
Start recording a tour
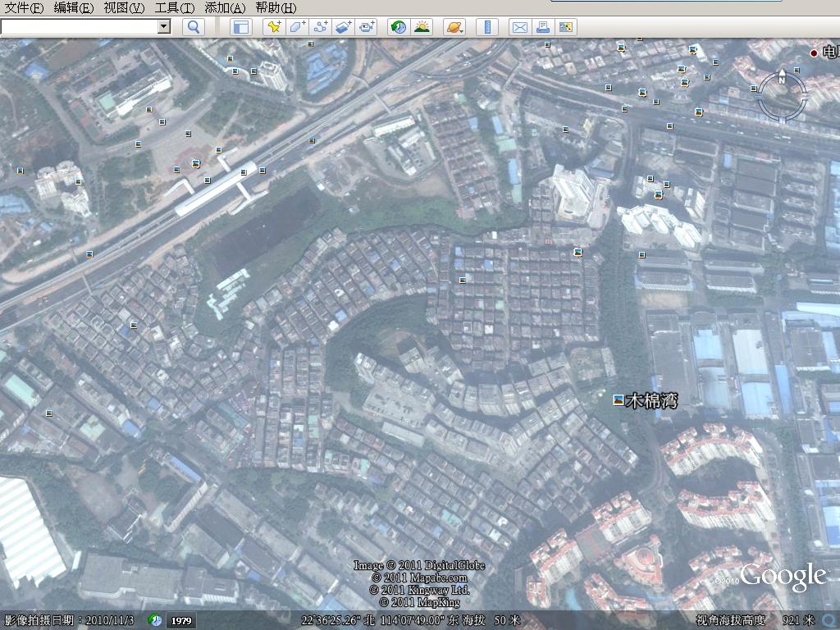(x=366, y=27)
